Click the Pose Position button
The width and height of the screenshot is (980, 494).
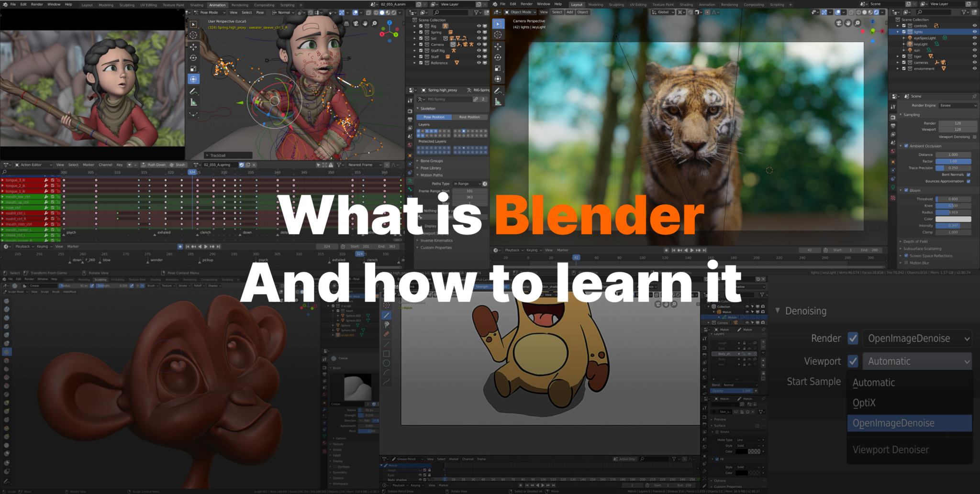434,117
